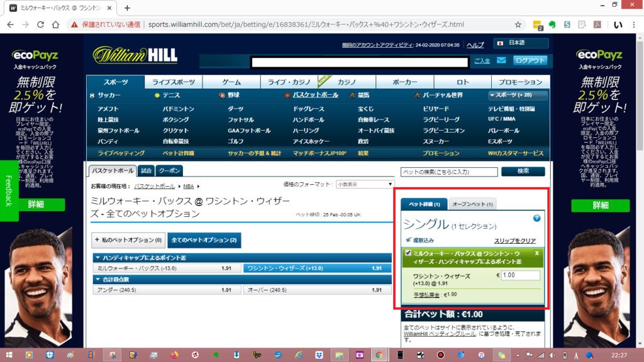This screenshot has width=644, height=362.
Task: Open the price format dropdown
Action: pos(365,184)
